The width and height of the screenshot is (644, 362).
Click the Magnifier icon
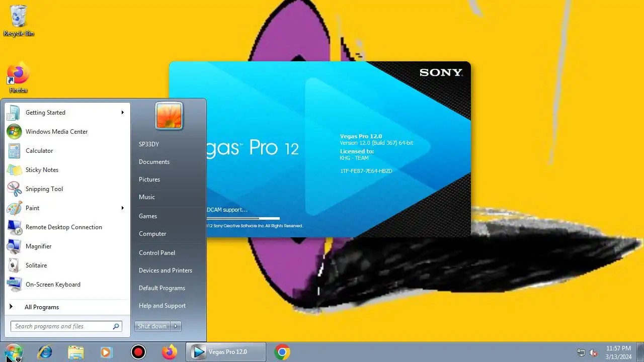(14, 246)
